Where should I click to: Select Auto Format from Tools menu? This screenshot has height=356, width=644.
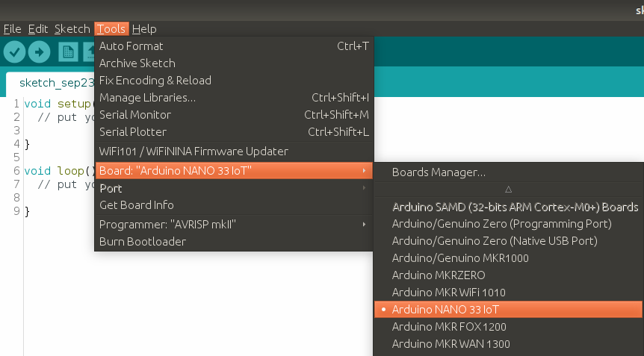[x=234, y=46]
